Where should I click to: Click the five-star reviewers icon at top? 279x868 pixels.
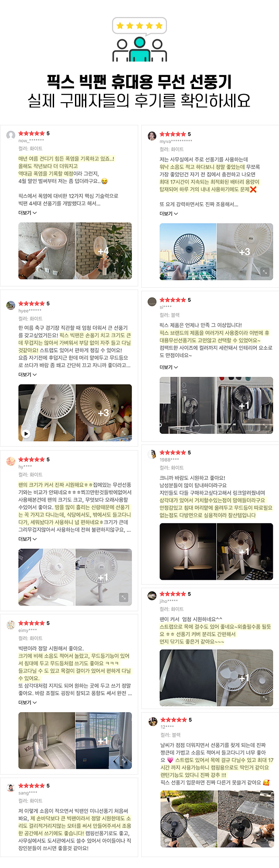[x=139, y=39]
